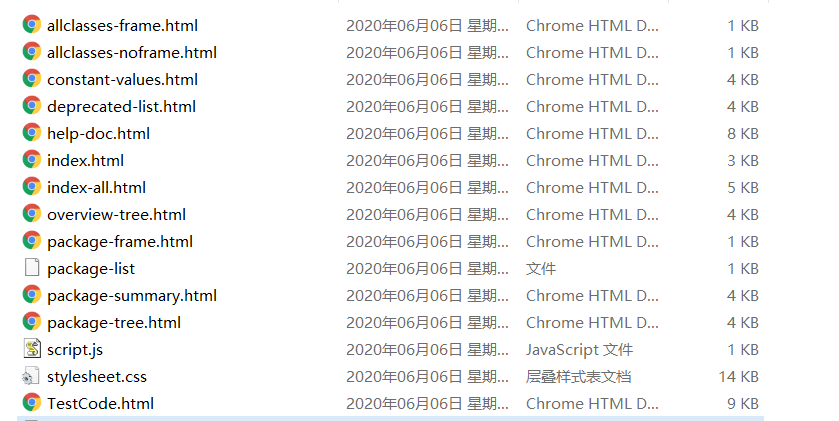Select the allclasses-noframe.html file name

click(132, 52)
